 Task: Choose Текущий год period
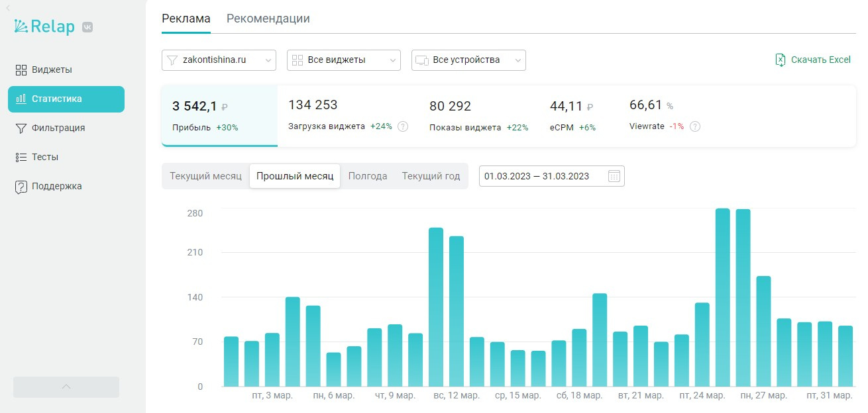(x=431, y=176)
